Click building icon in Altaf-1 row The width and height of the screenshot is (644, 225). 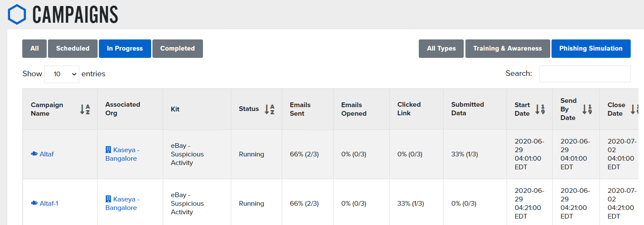[x=108, y=199]
